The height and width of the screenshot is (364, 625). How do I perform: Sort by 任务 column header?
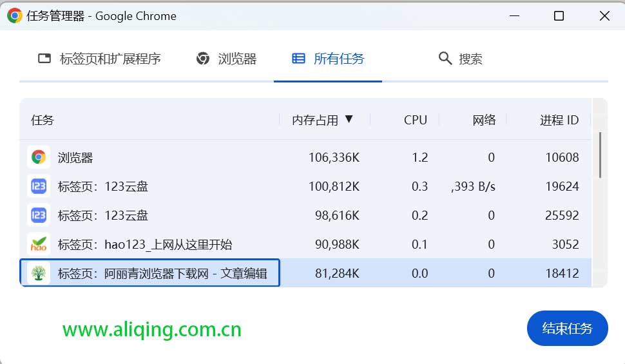click(43, 120)
